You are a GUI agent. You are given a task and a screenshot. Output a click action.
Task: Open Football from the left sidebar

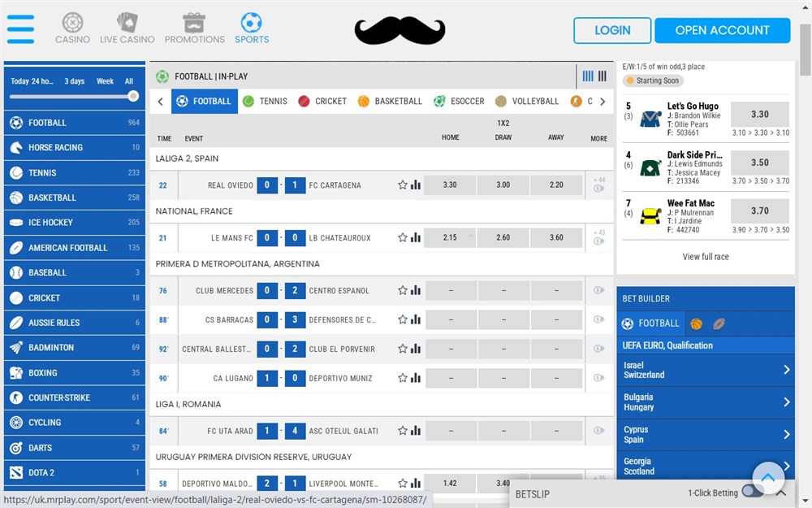pyautogui.click(x=75, y=123)
